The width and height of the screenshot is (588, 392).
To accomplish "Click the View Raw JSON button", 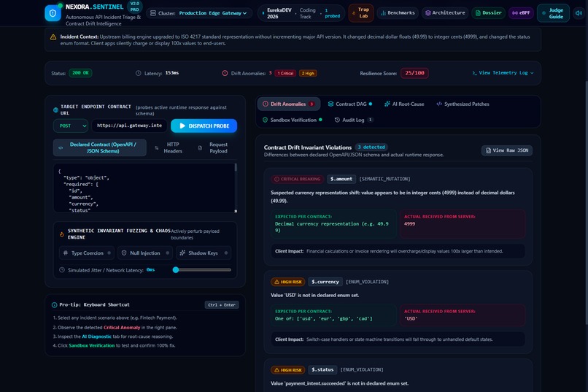I will (x=506, y=150).
